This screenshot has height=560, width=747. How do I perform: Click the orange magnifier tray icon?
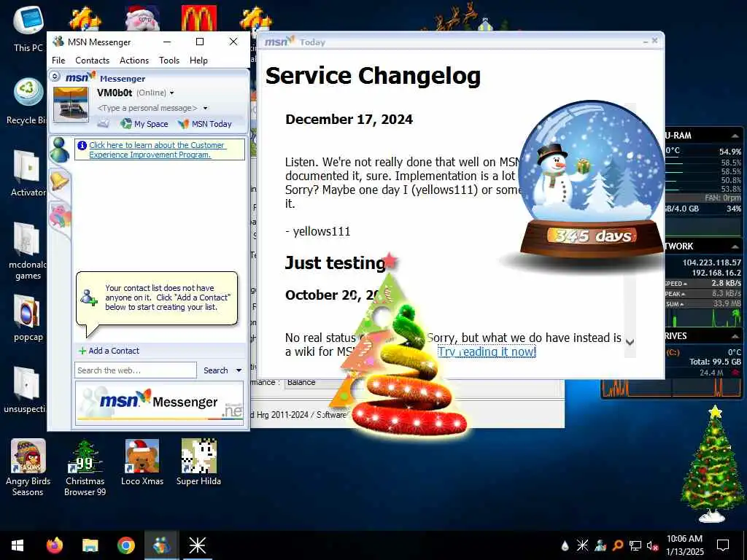(618, 545)
